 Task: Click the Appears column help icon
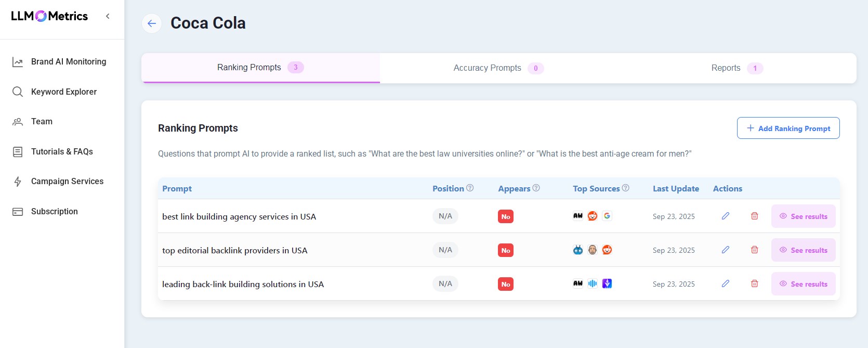[536, 188]
